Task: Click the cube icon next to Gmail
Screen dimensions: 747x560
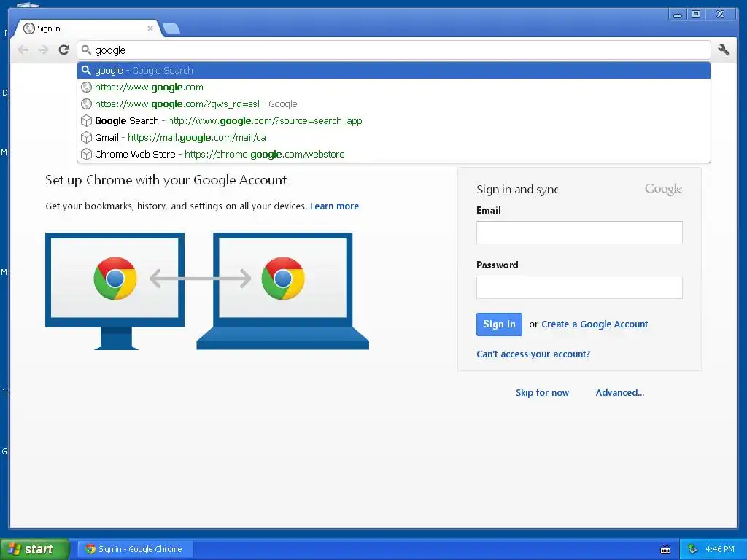Action: (86, 138)
